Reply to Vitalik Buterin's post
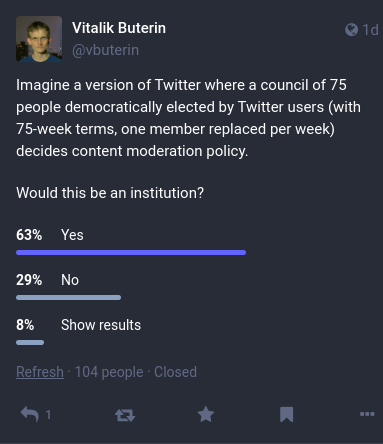 [x=30, y=415]
